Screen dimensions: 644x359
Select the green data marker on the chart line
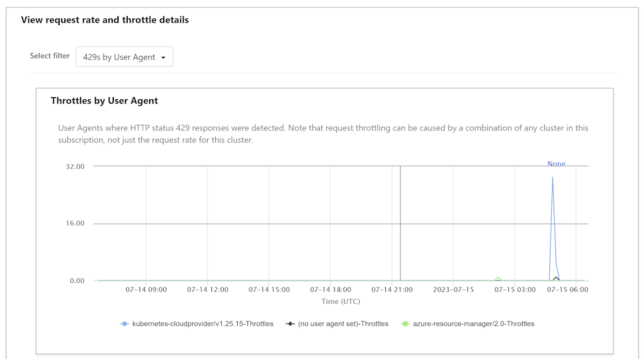[x=498, y=279]
